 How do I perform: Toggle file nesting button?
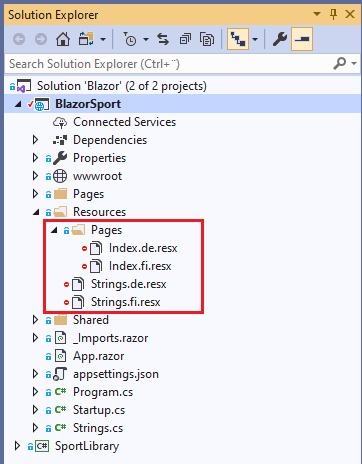point(238,39)
